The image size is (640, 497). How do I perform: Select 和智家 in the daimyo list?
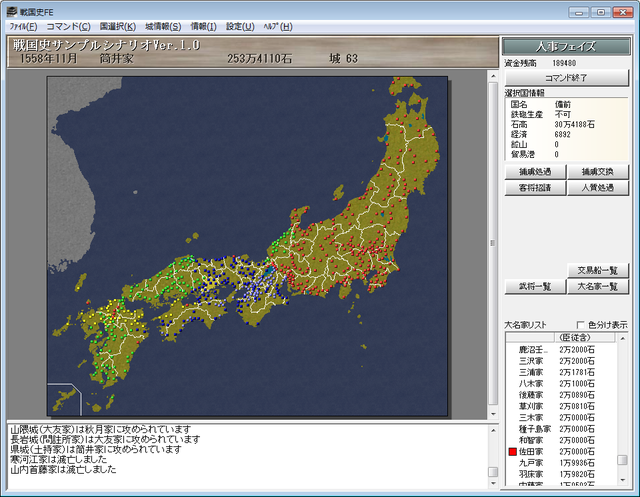[x=561, y=440]
